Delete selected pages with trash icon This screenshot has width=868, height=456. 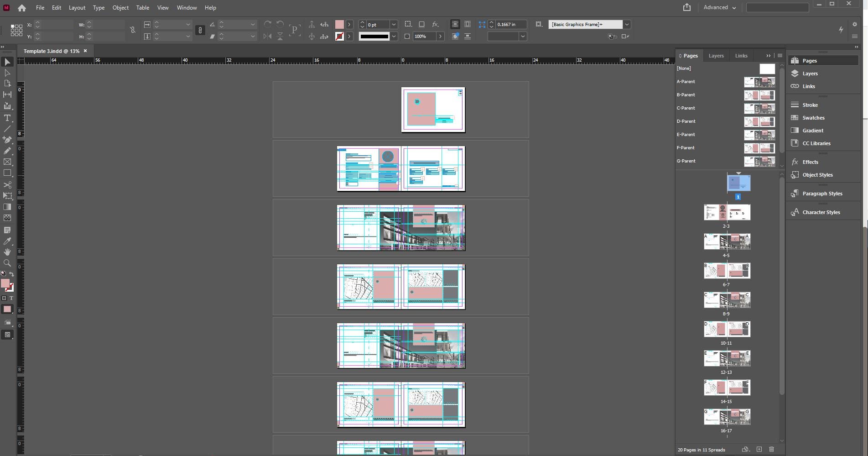point(771,450)
